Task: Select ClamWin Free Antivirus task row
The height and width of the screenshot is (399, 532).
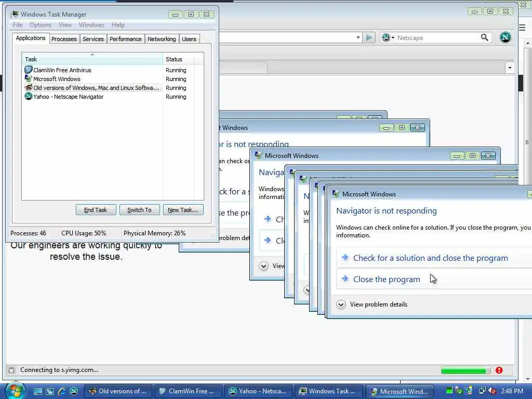Action: click(109, 70)
